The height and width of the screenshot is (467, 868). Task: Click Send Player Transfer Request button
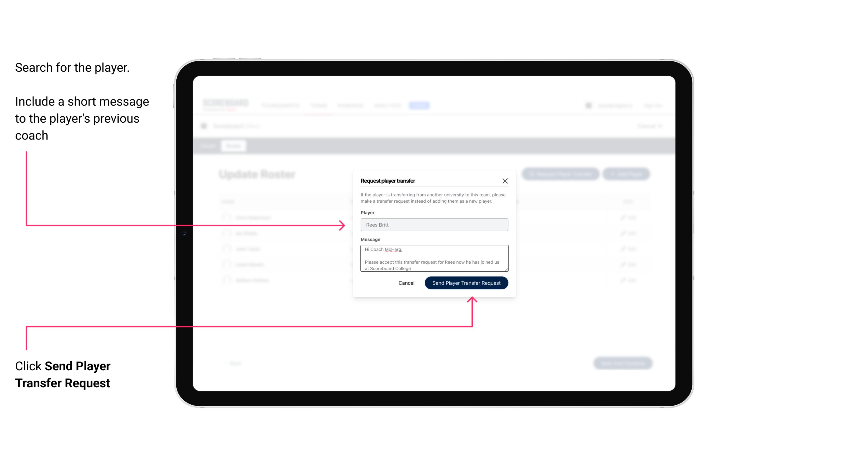467,282
